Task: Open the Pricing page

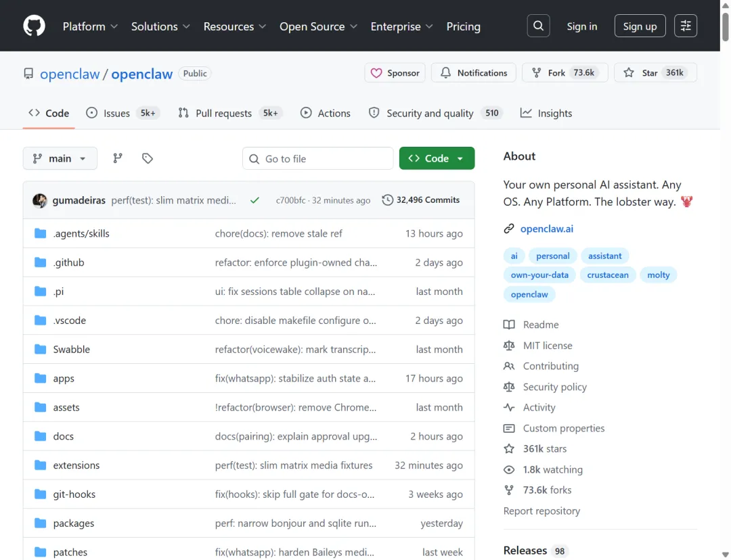Action: (463, 26)
